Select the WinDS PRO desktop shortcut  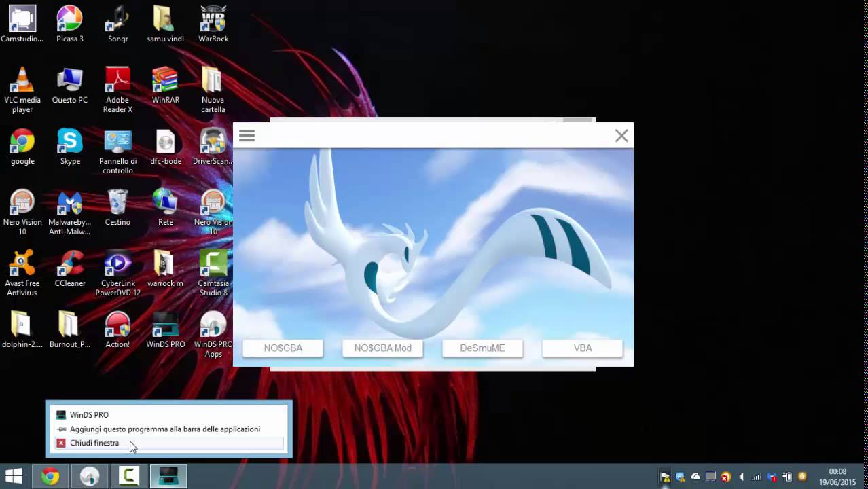165,330
